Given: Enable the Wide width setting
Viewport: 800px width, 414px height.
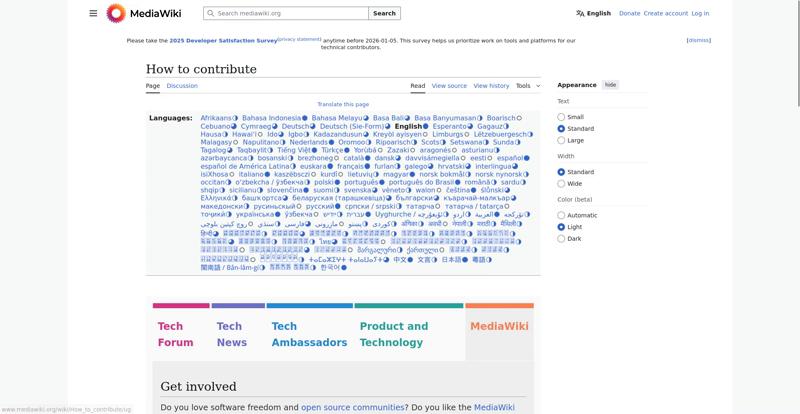Looking at the screenshot, I should 561,184.
